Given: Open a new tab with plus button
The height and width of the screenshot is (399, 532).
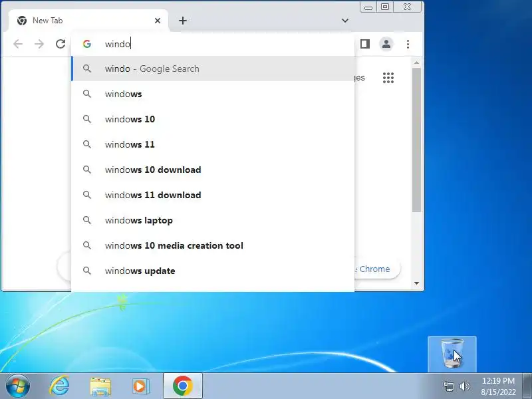Looking at the screenshot, I should 183,21.
